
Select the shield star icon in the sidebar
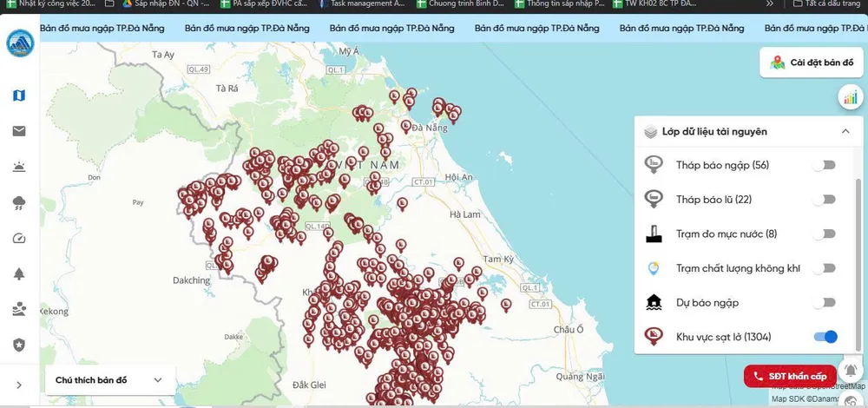(19, 345)
